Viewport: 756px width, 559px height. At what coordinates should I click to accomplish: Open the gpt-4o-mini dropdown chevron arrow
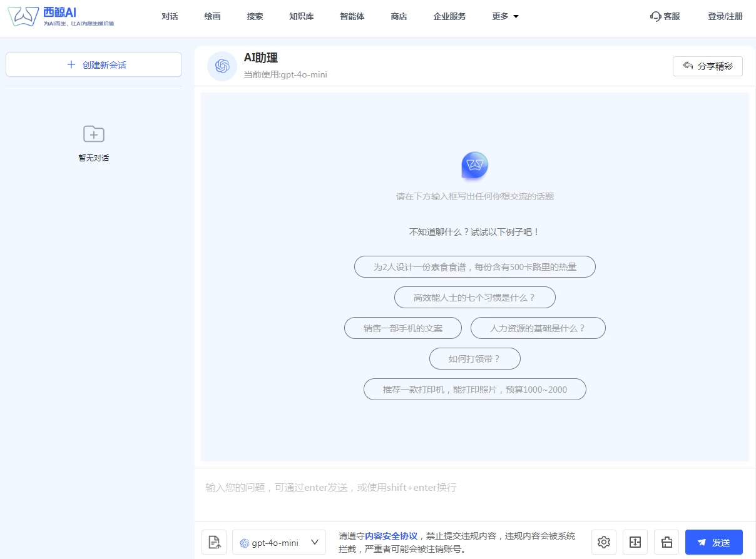(315, 542)
